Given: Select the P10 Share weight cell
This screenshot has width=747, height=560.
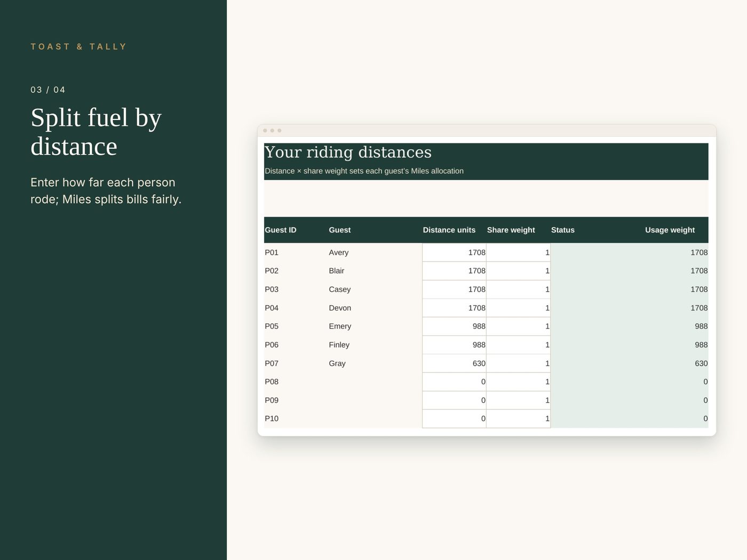Looking at the screenshot, I should [518, 419].
